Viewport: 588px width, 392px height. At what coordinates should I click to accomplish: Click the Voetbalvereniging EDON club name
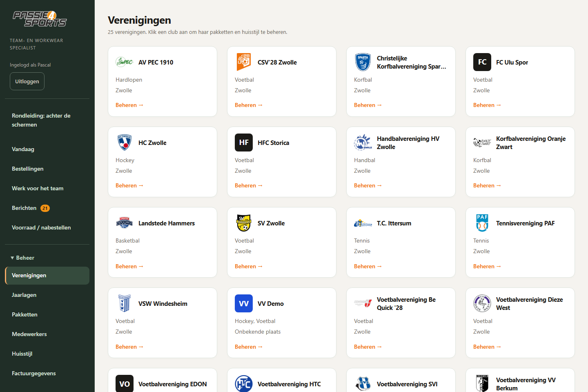[x=173, y=384]
